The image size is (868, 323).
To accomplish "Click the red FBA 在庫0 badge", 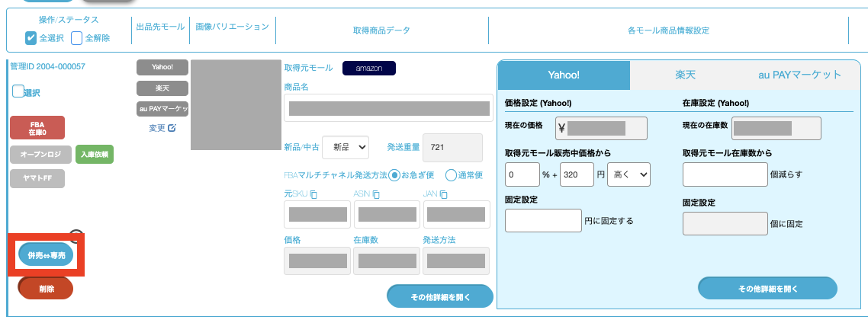I will tap(37, 128).
